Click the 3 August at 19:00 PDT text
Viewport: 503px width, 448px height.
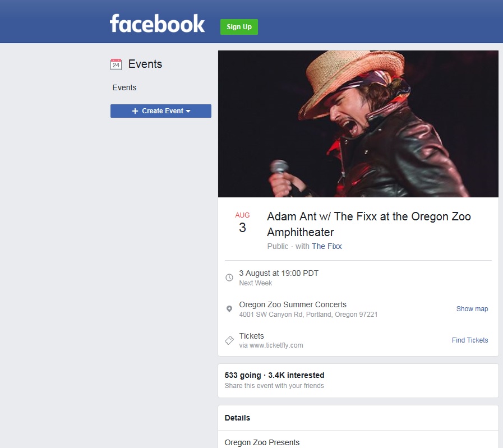click(x=279, y=273)
